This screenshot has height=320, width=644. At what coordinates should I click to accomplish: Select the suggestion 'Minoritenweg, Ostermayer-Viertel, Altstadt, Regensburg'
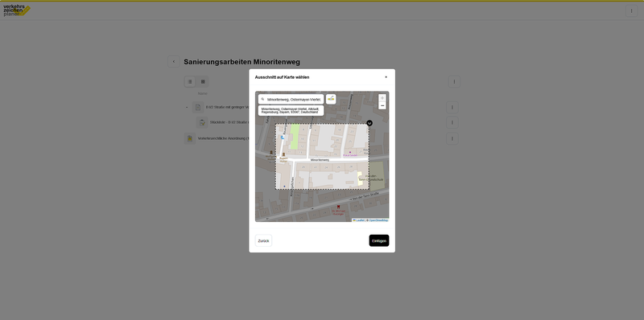click(291, 110)
